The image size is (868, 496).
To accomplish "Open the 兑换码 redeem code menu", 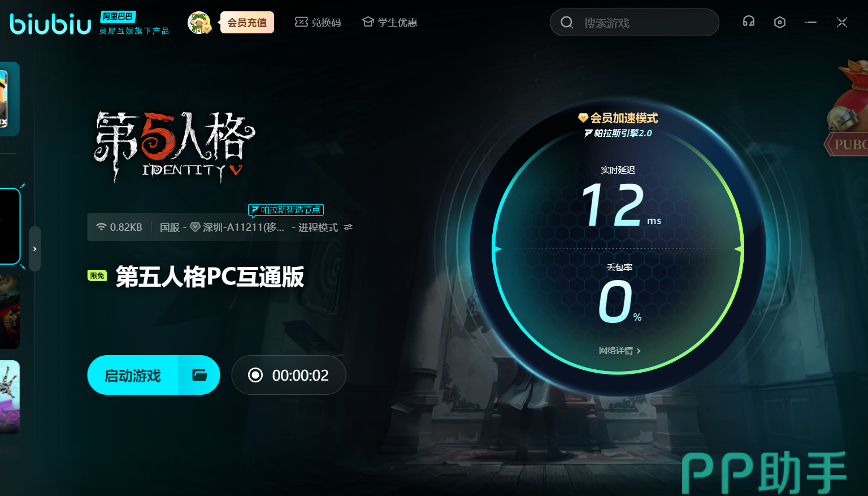I will pyautogui.click(x=318, y=23).
